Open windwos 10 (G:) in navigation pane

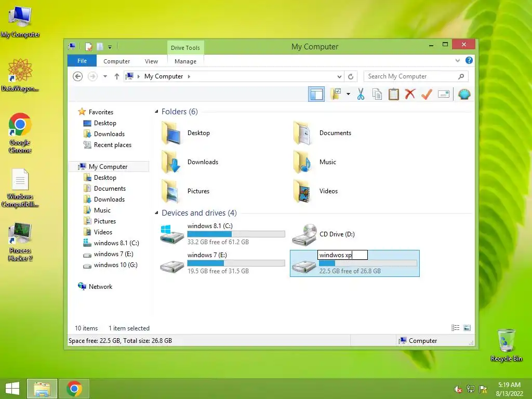115,264
